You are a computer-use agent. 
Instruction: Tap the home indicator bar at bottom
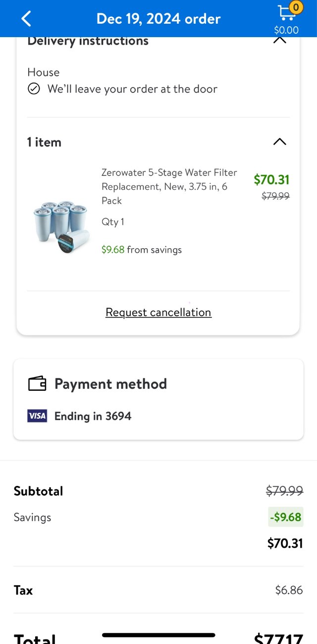pos(158,635)
